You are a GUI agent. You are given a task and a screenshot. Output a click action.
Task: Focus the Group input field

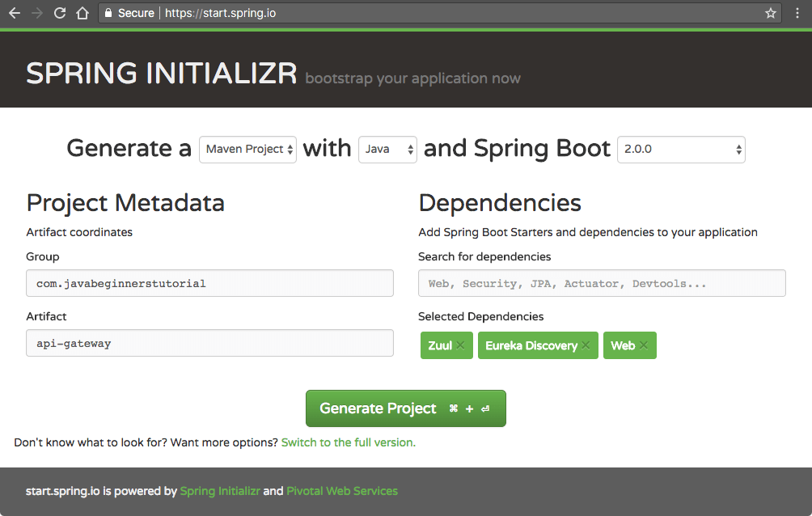pos(209,283)
